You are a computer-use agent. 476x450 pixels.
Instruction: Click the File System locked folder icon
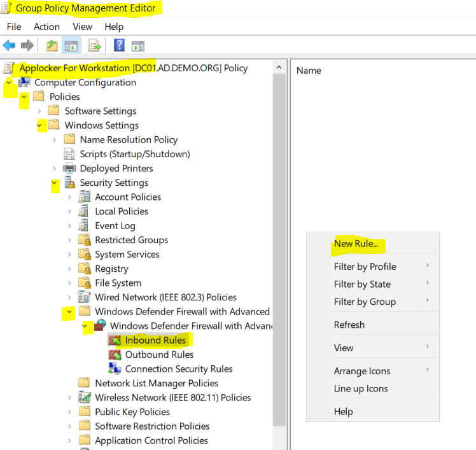click(85, 283)
